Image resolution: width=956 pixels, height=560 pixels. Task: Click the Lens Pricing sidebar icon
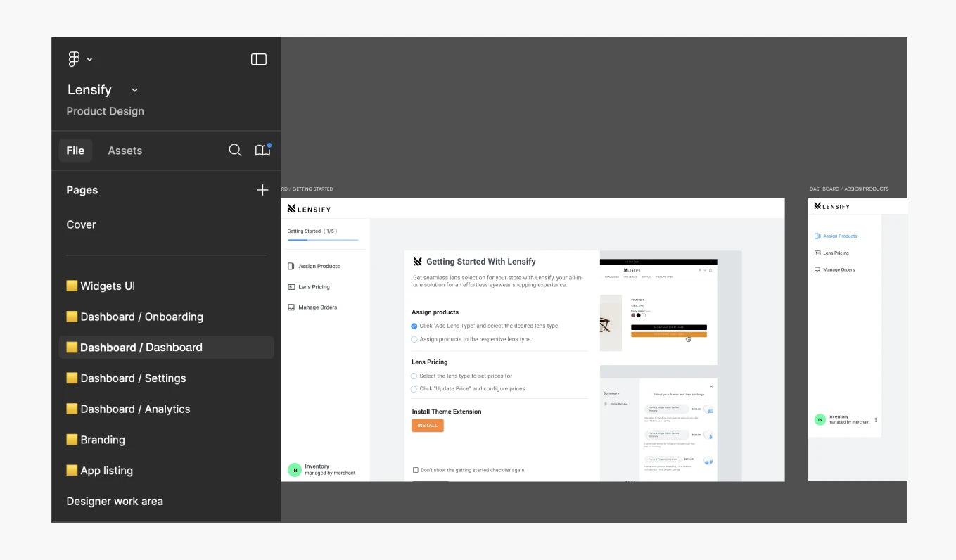pyautogui.click(x=291, y=287)
